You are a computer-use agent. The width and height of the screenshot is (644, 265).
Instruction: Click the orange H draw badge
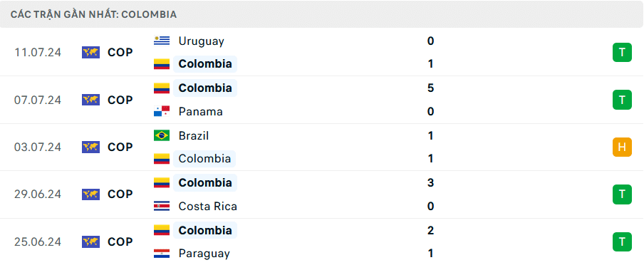pos(622,147)
